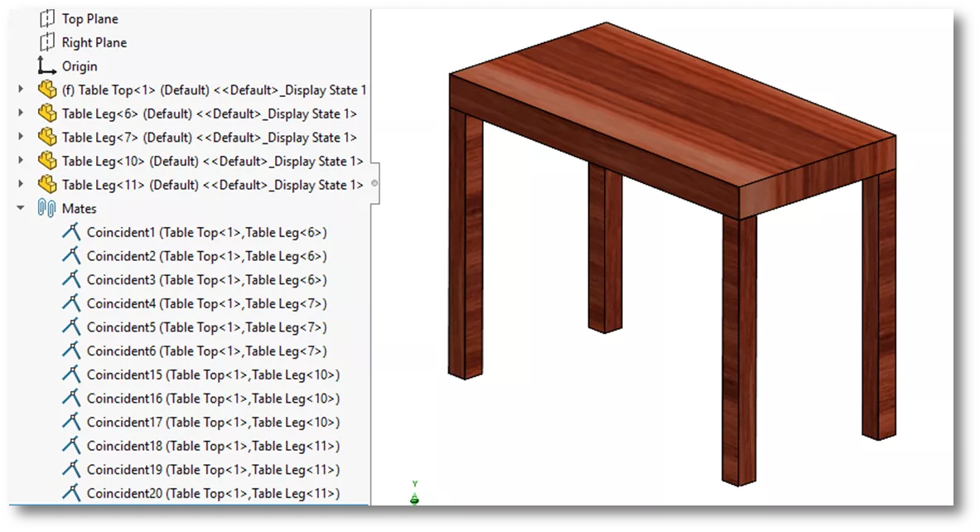Click the Coincident3 mate icon

(72, 279)
